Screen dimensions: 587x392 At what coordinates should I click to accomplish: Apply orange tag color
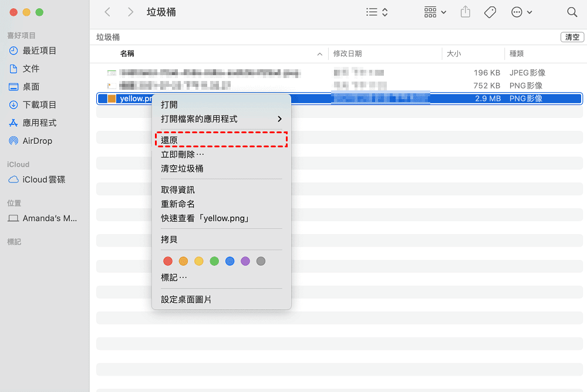[x=183, y=261]
